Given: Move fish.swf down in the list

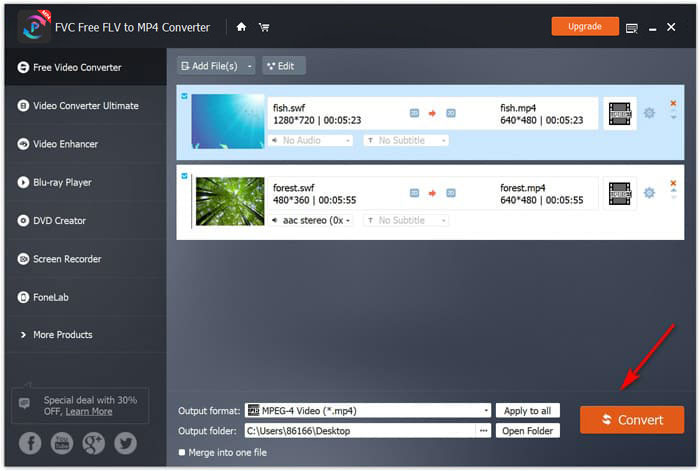Looking at the screenshot, I should [674, 117].
